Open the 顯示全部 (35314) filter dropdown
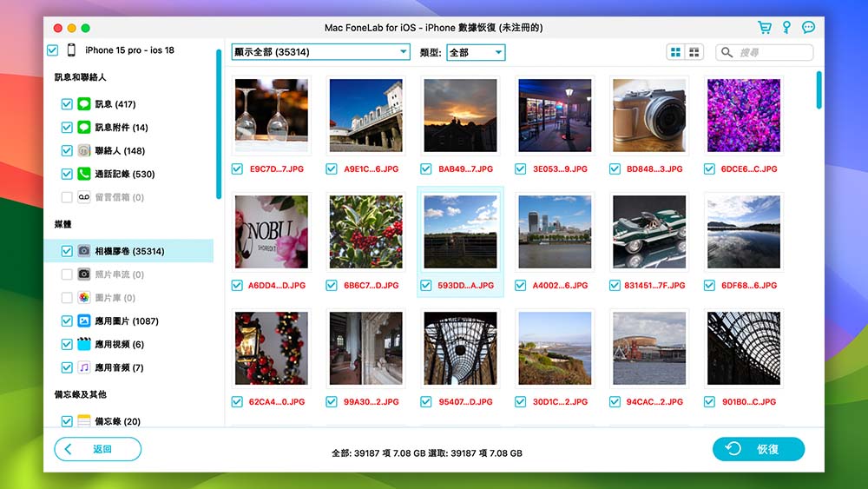Viewport: 868px width, 489px height. (x=321, y=52)
